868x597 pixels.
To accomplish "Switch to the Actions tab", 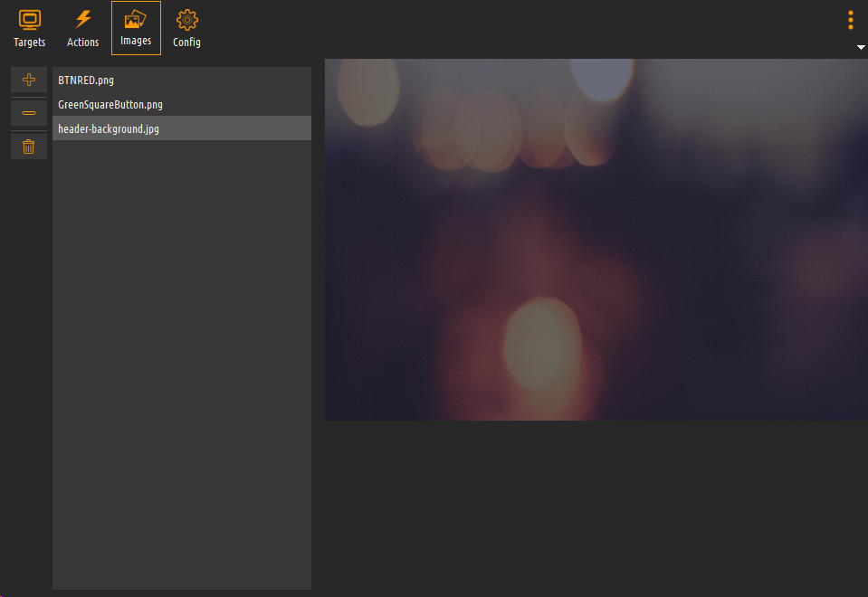I will [83, 28].
